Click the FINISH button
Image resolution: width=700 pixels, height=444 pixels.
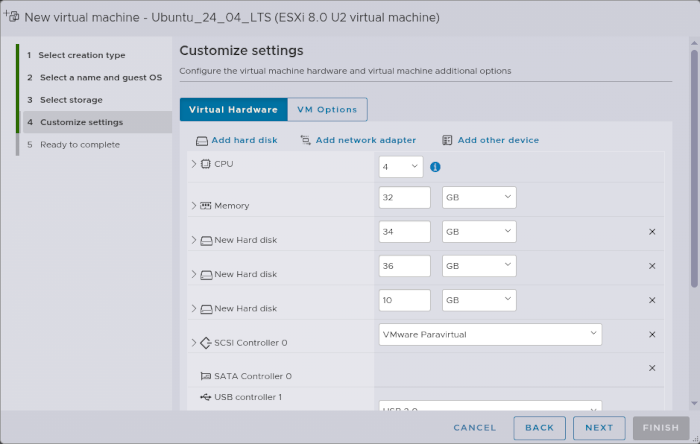pos(661,428)
